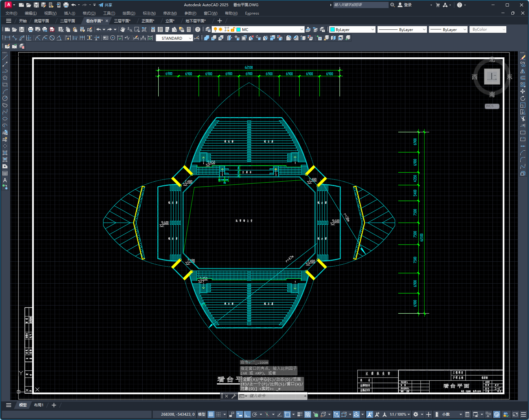Toggle transparency display in the status bar
Screen dimensions: 529x420
(x=308, y=414)
